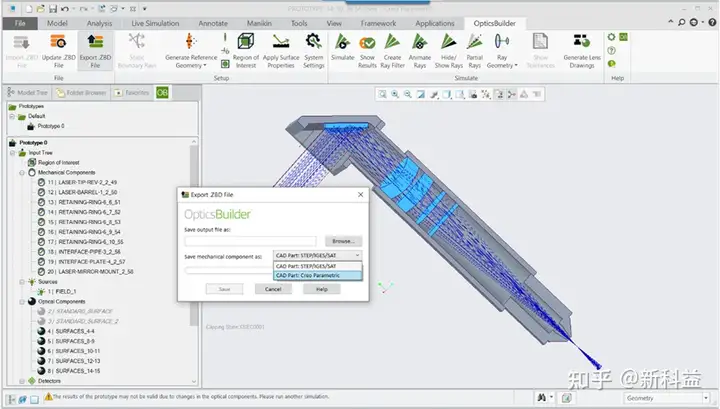Click Undo icon in quick access toolbar
The height and width of the screenshot is (409, 720).
(x=65, y=9)
